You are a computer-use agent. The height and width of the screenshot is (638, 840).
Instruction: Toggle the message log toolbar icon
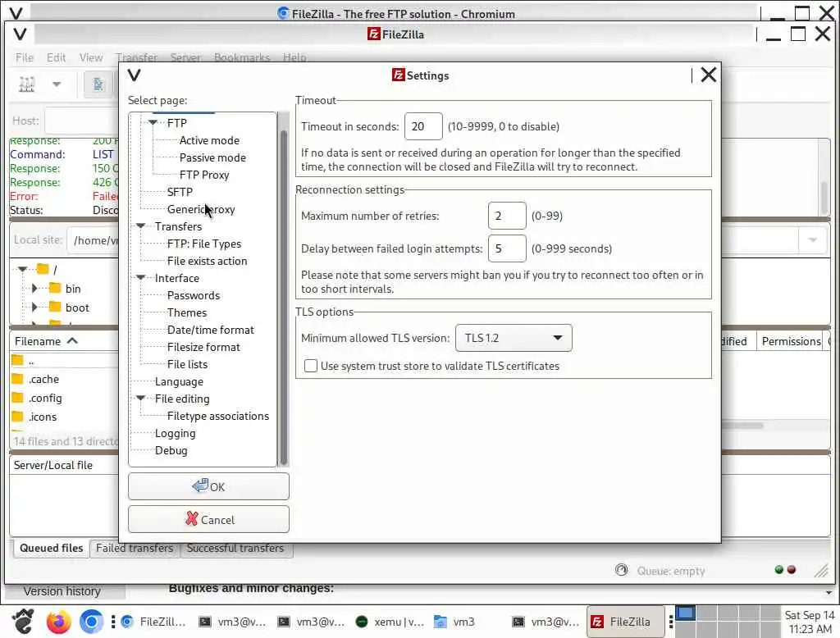[x=98, y=84]
